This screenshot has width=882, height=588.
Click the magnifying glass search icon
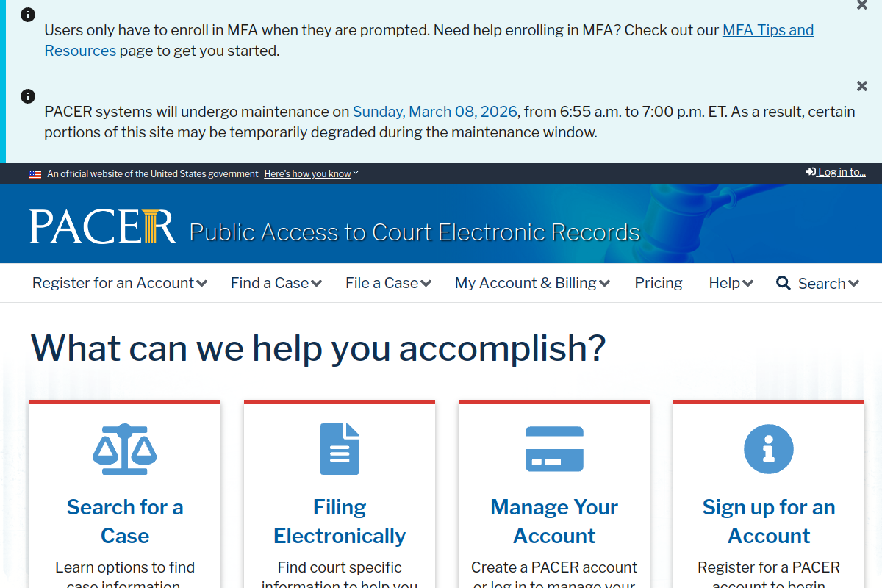point(784,284)
